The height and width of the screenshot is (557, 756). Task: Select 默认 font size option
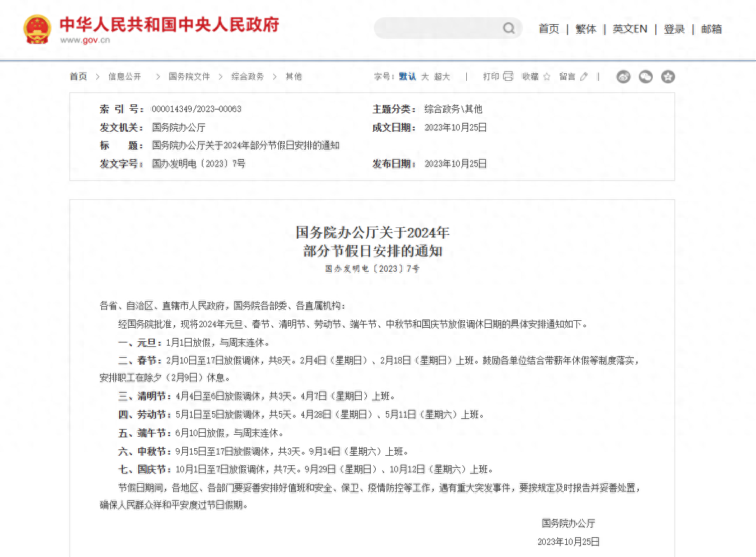pyautogui.click(x=408, y=76)
